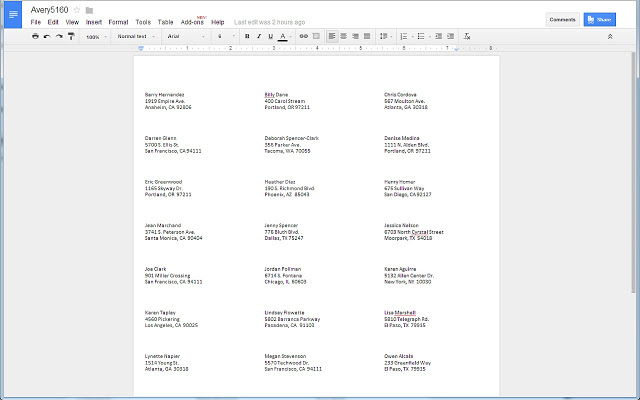Open the line spacing dropdown
640x400 pixels.
tap(386, 36)
